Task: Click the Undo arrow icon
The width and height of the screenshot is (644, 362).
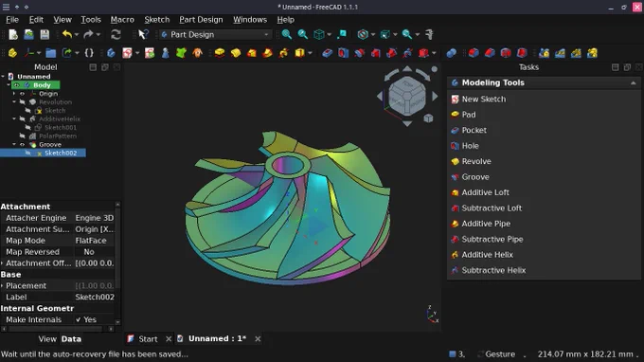Action: [x=67, y=34]
